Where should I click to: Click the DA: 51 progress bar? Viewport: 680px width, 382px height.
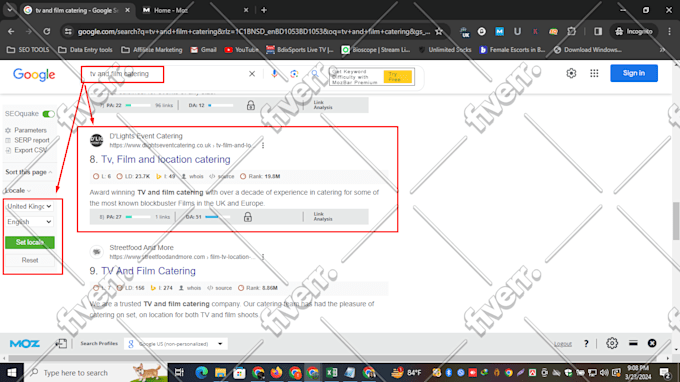(x=217, y=217)
